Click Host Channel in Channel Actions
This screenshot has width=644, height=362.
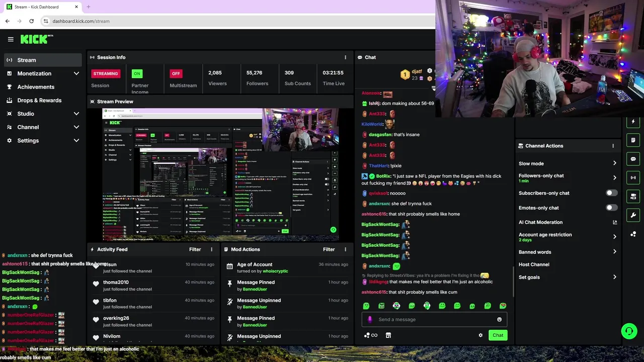tap(534, 264)
